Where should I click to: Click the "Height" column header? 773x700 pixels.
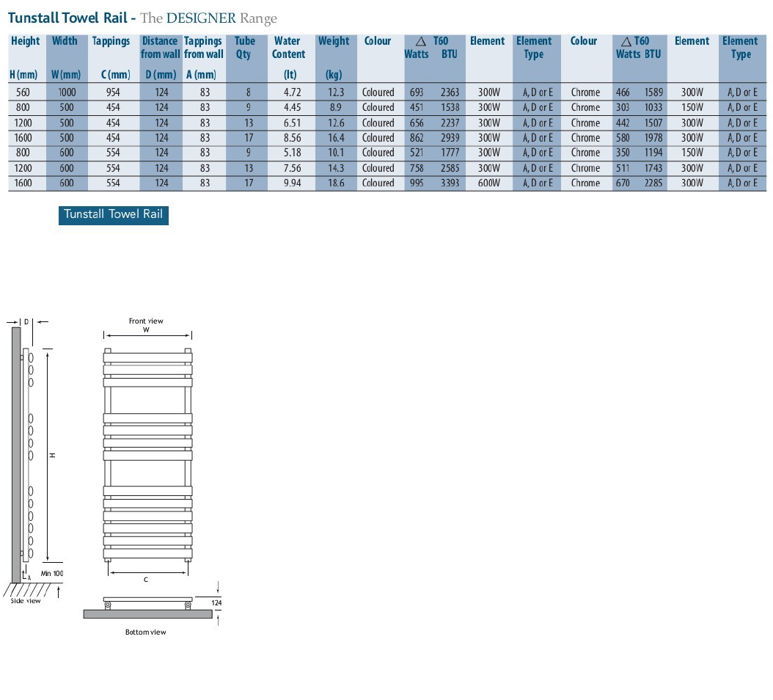(25, 41)
